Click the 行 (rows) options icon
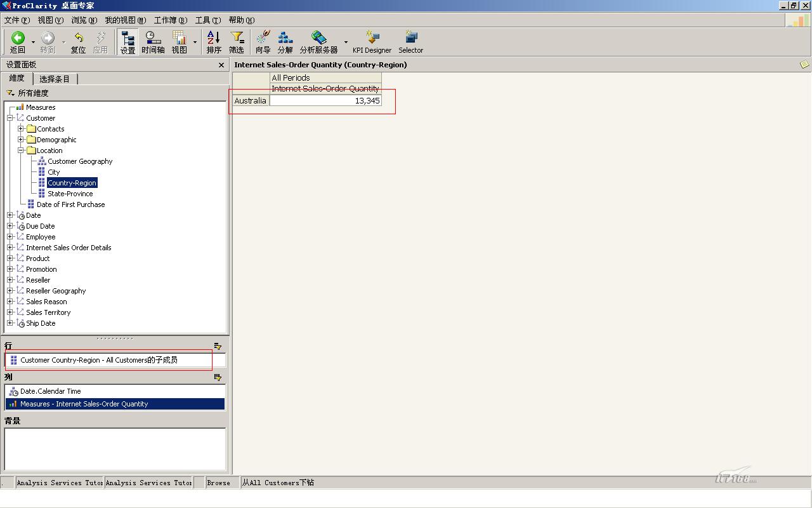 click(x=218, y=346)
